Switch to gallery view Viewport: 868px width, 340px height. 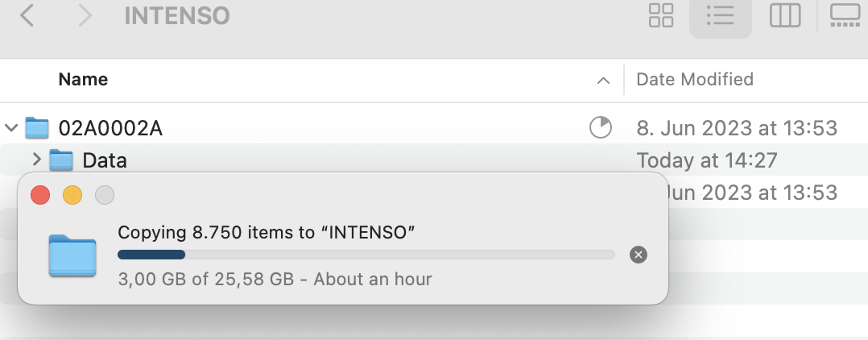845,15
